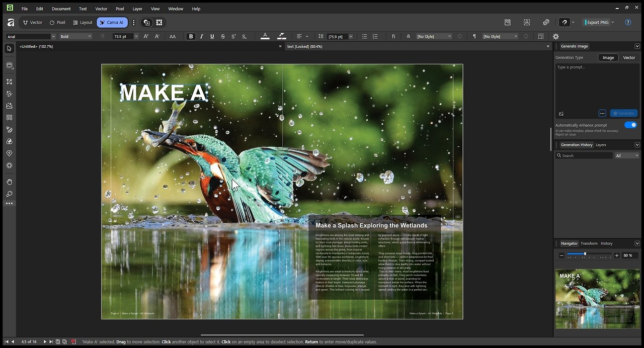
Task: Expand the generation history 'All' filter dropdown
Action: [627, 156]
